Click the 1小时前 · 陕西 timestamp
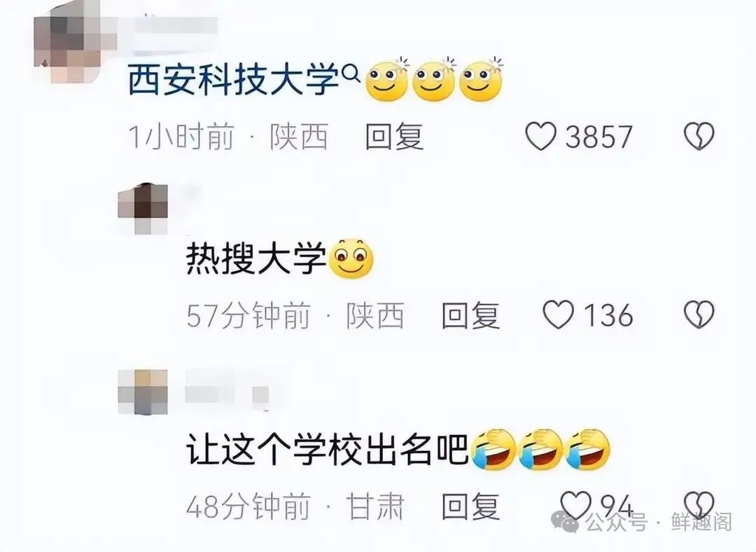The width and height of the screenshot is (756, 552). click(x=228, y=136)
